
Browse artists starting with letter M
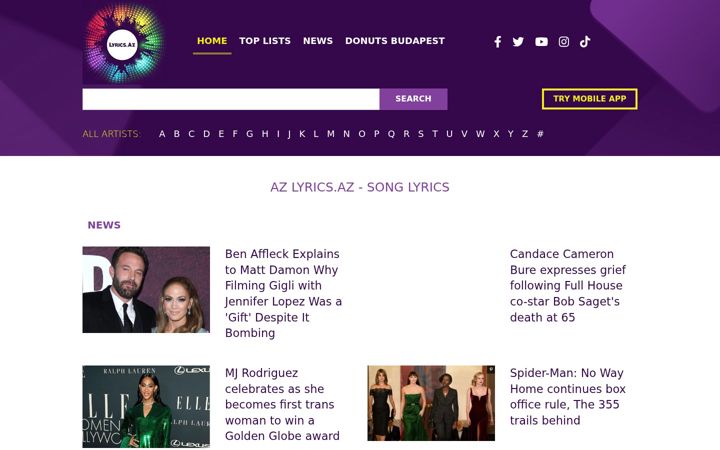coord(331,134)
